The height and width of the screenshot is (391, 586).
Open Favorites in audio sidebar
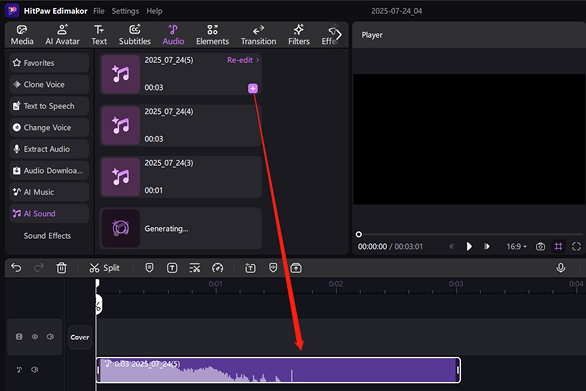point(49,63)
